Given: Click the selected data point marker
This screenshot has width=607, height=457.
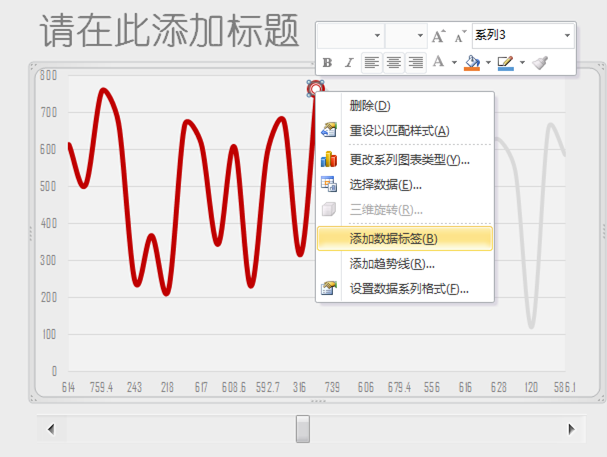Looking at the screenshot, I should pyautogui.click(x=316, y=89).
